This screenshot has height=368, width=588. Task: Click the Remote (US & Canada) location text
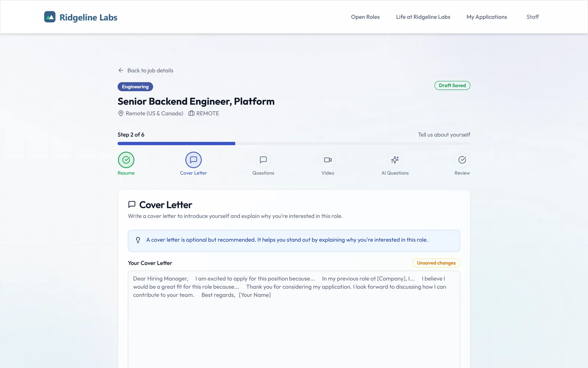154,113
